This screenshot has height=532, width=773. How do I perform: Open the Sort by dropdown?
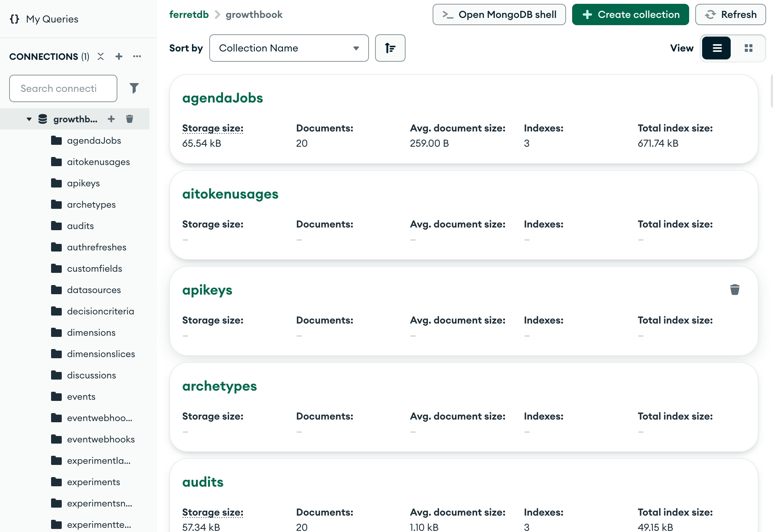[x=289, y=48]
